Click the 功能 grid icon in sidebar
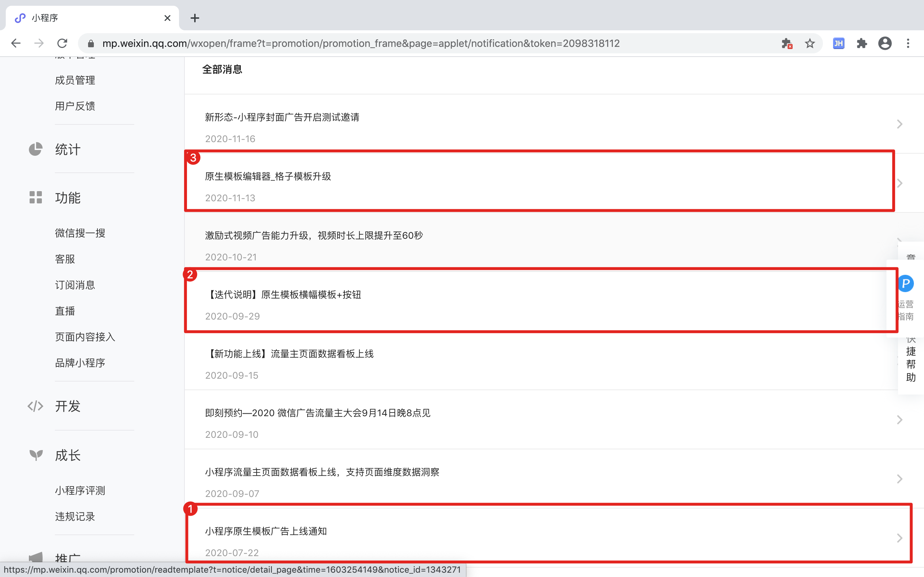Screen dimensions: 924x577 35,197
